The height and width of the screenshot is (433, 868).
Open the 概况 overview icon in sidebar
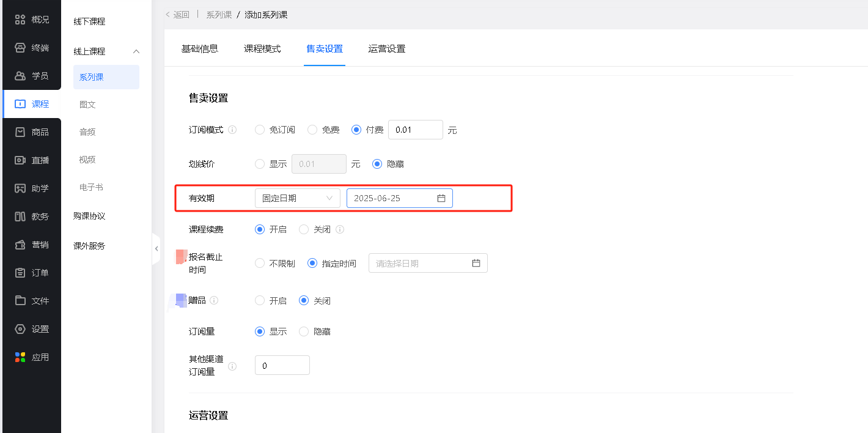point(20,20)
